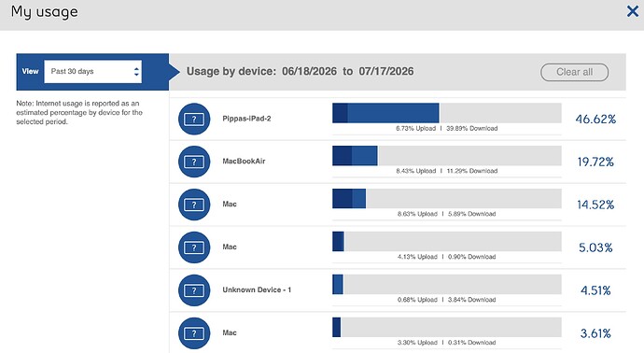Click the Pippas-iPad-2 device icon
The image size is (644, 353).
(194, 120)
